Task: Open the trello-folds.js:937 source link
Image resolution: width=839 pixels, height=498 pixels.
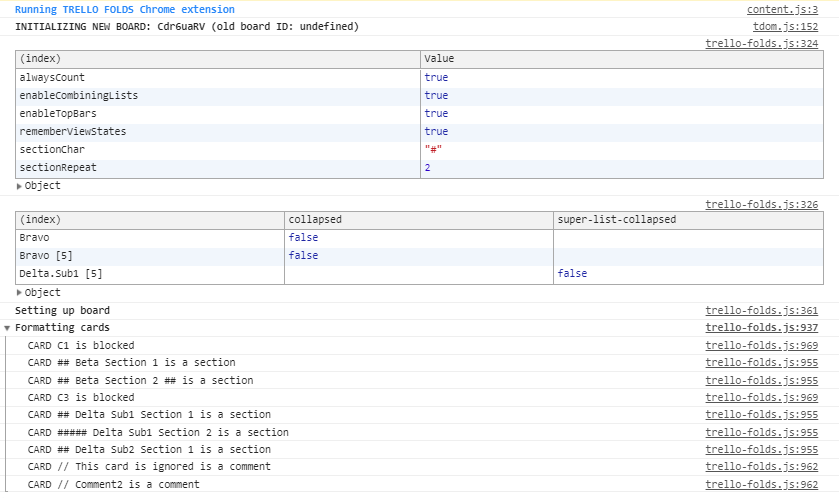Action: coord(761,327)
